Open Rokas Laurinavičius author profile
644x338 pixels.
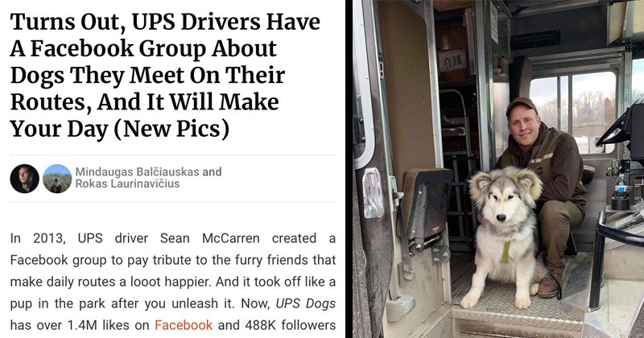(127, 183)
